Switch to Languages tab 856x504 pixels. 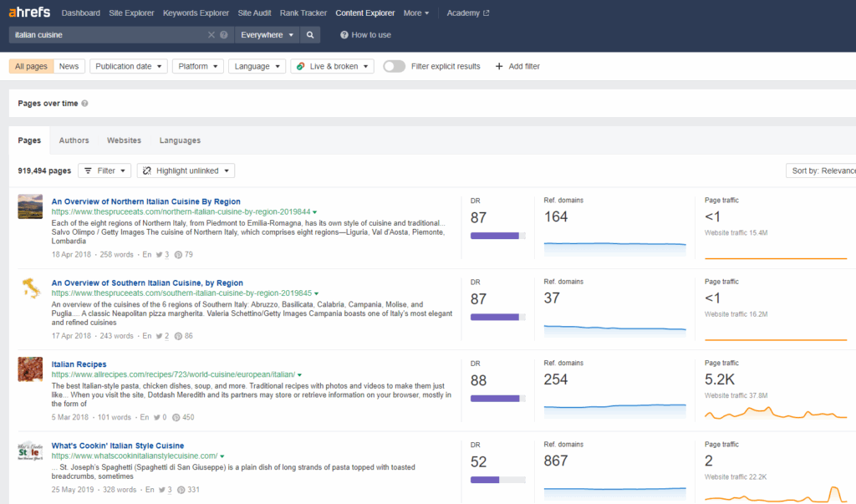coord(181,140)
